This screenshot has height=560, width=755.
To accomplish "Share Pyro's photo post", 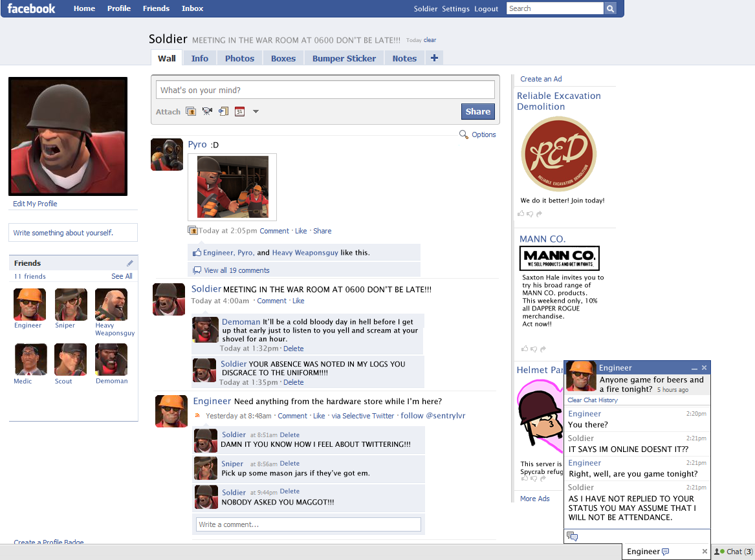I will point(322,231).
